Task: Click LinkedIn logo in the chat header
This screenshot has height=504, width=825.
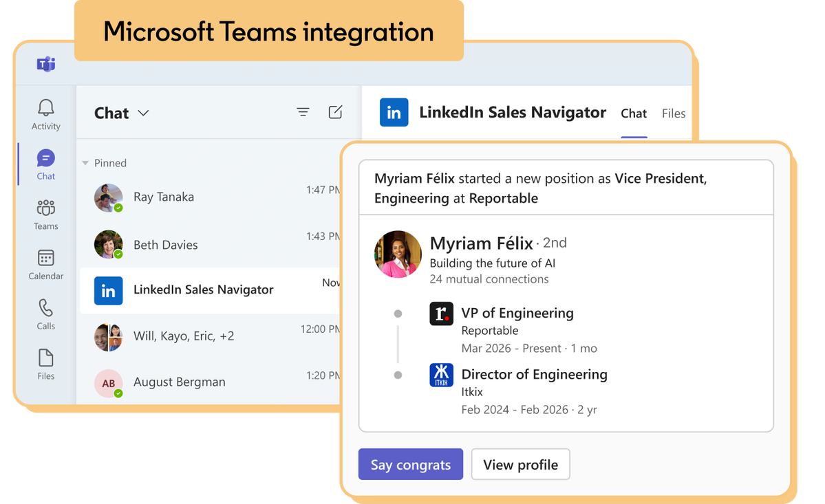Action: pos(394,113)
